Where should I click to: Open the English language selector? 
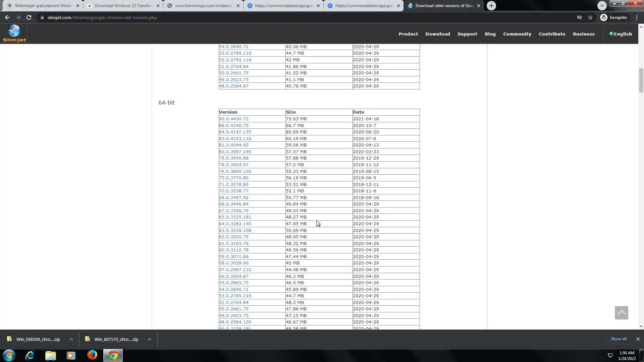tap(621, 34)
